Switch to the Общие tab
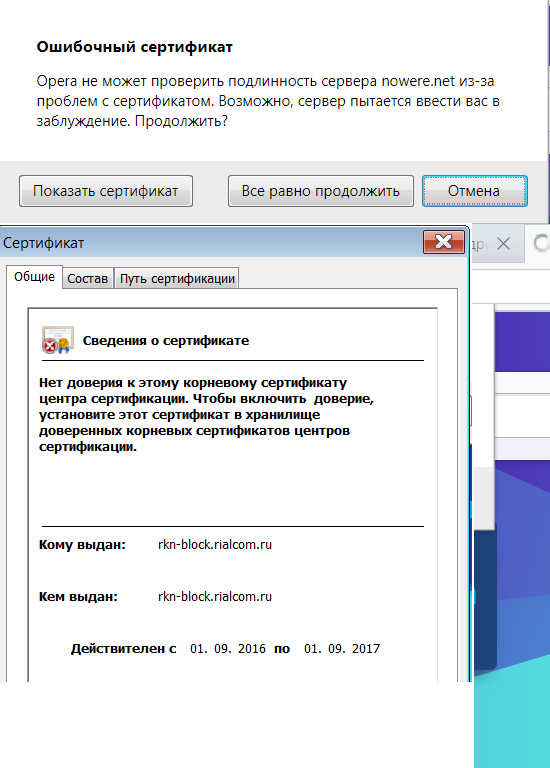 [x=34, y=277]
